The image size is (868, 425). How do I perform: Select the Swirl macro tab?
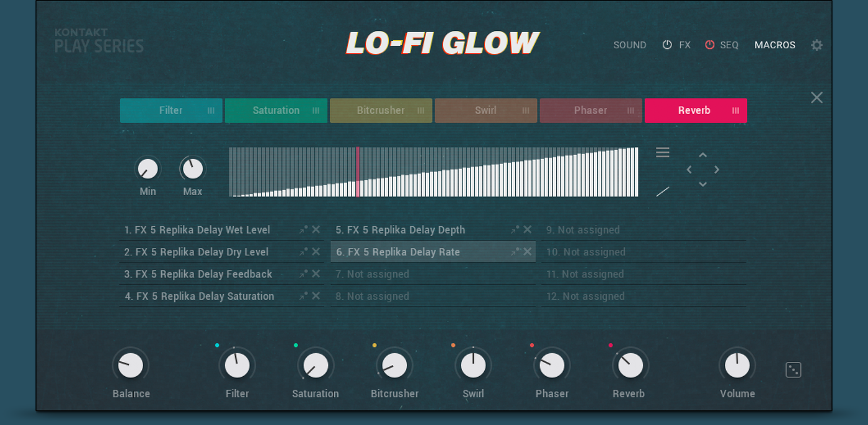click(486, 110)
